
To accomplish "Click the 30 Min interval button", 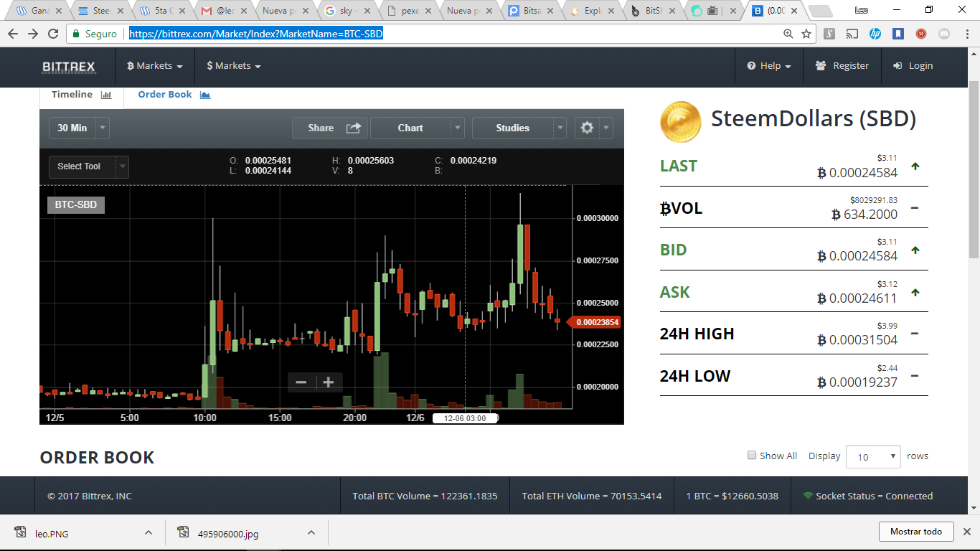I will click(72, 128).
